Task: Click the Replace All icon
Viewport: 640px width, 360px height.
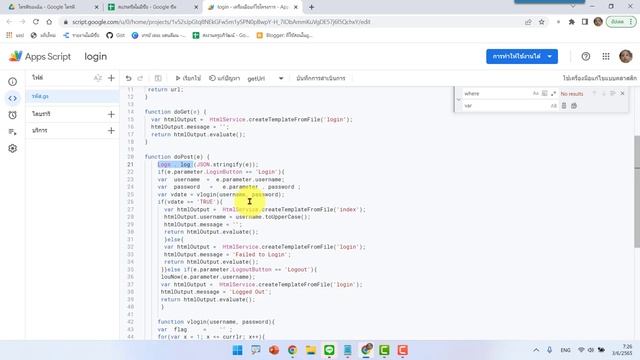Action: point(574,106)
